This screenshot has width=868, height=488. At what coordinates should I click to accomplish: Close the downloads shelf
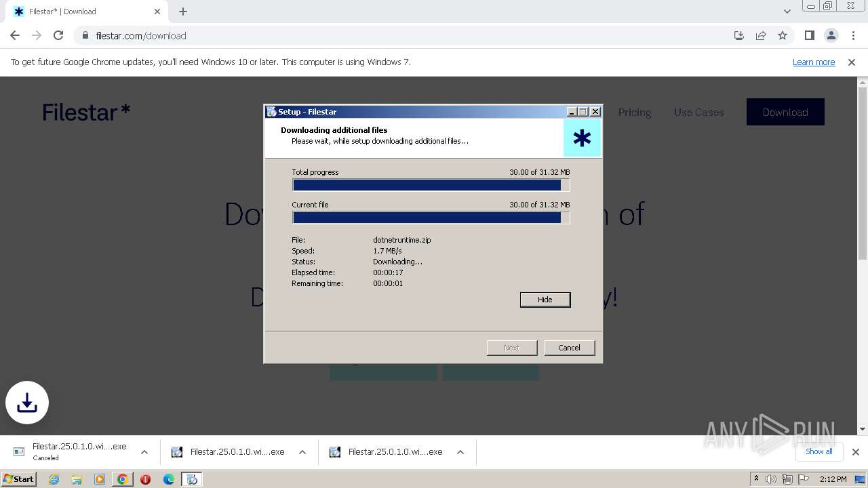tap(855, 452)
